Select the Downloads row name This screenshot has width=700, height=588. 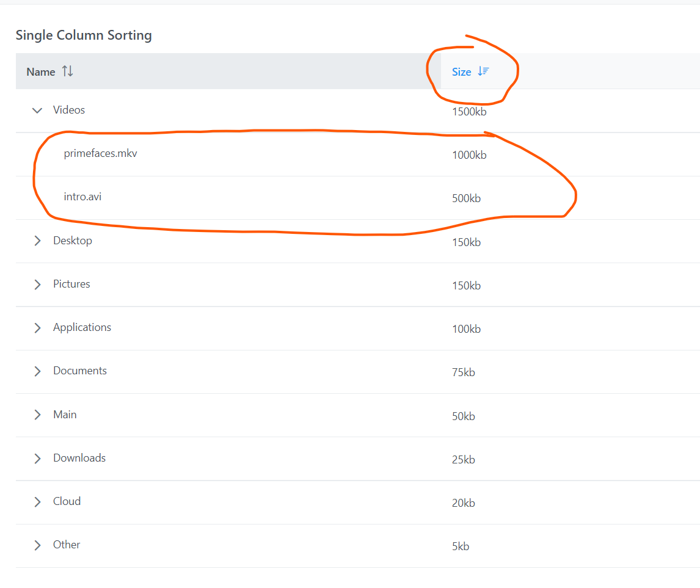pyautogui.click(x=79, y=458)
